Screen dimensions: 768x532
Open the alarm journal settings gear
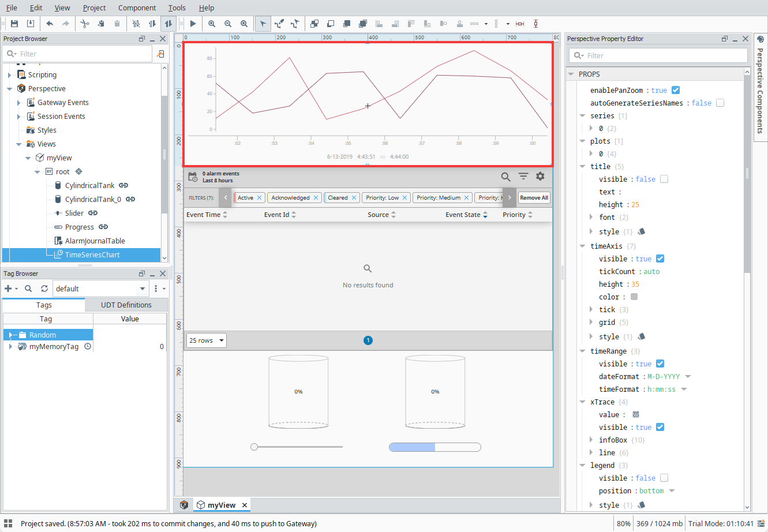tap(540, 177)
